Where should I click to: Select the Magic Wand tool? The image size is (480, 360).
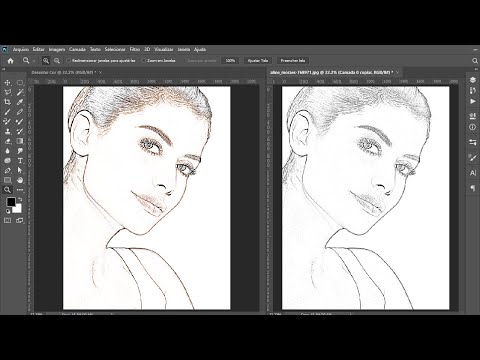[20, 92]
